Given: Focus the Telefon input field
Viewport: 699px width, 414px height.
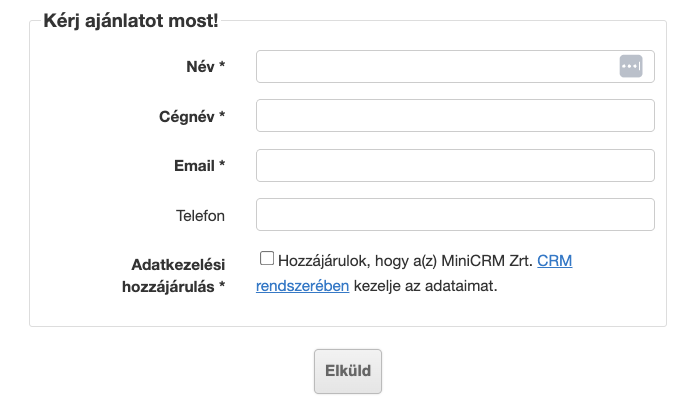Looking at the screenshot, I should 455,215.
